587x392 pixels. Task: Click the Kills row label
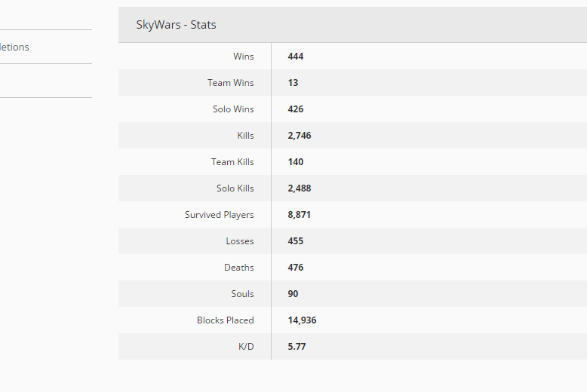click(x=245, y=136)
